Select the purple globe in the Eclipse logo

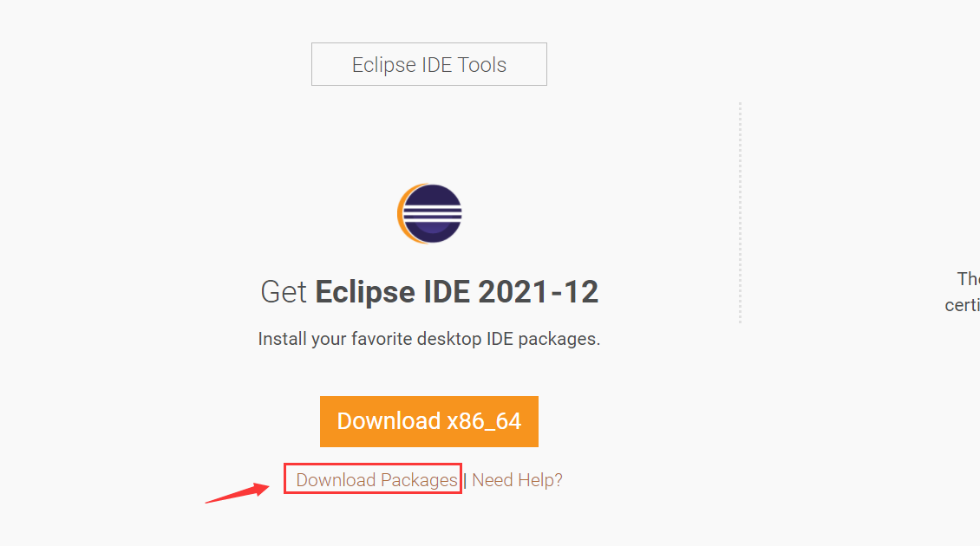[434, 213]
